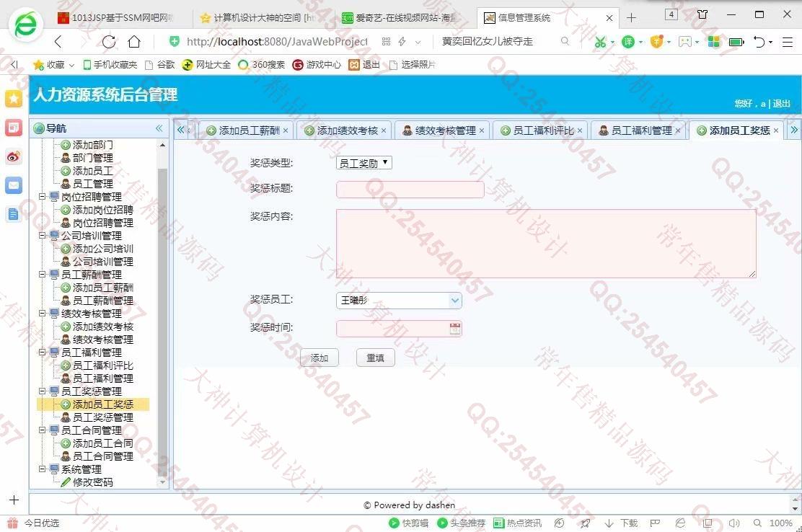The height and width of the screenshot is (532, 802).
Task: Open the Weibo icon in the left sidebar
Action: (x=13, y=157)
